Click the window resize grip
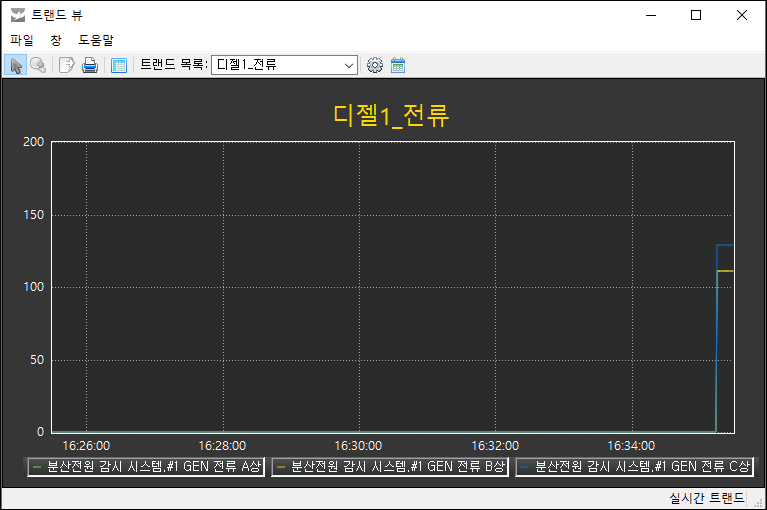The width and height of the screenshot is (767, 510). 759,502
